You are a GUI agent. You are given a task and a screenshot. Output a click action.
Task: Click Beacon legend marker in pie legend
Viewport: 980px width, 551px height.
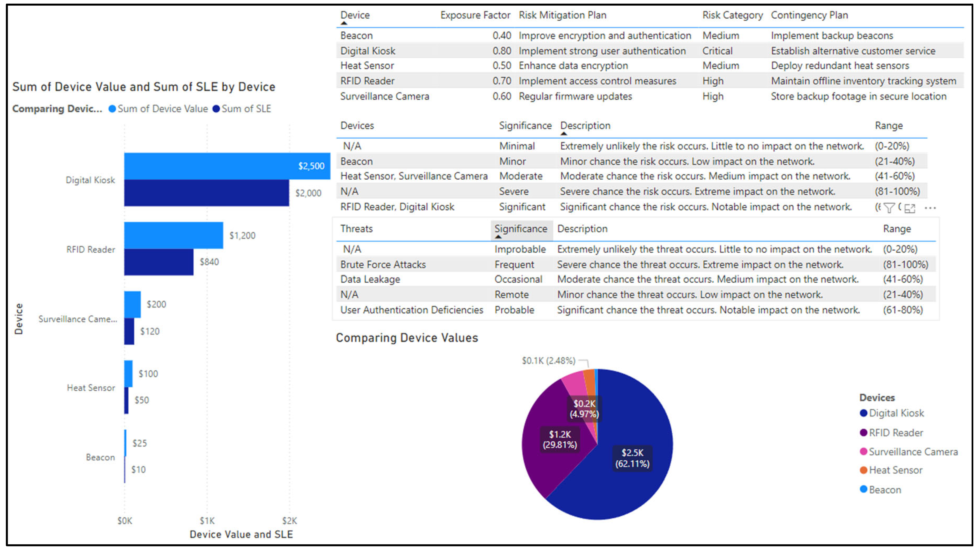(x=863, y=489)
